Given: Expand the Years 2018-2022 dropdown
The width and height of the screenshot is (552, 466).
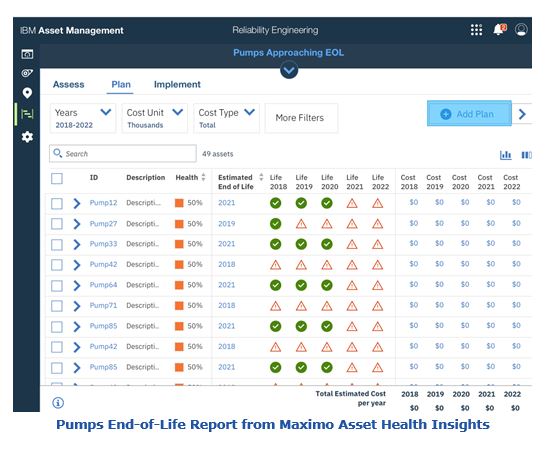Looking at the screenshot, I should [x=83, y=118].
